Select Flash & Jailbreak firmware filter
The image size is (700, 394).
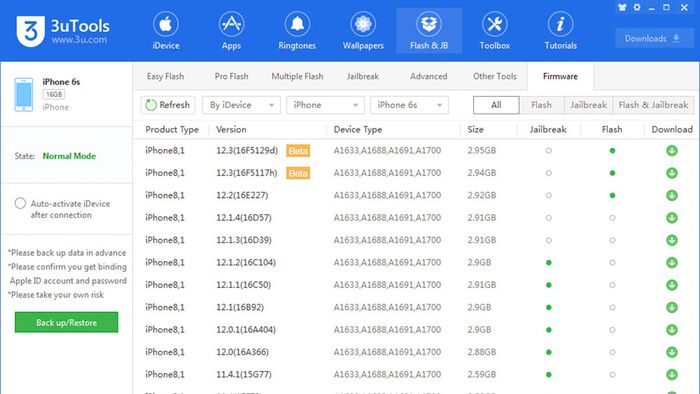pyautogui.click(x=653, y=105)
